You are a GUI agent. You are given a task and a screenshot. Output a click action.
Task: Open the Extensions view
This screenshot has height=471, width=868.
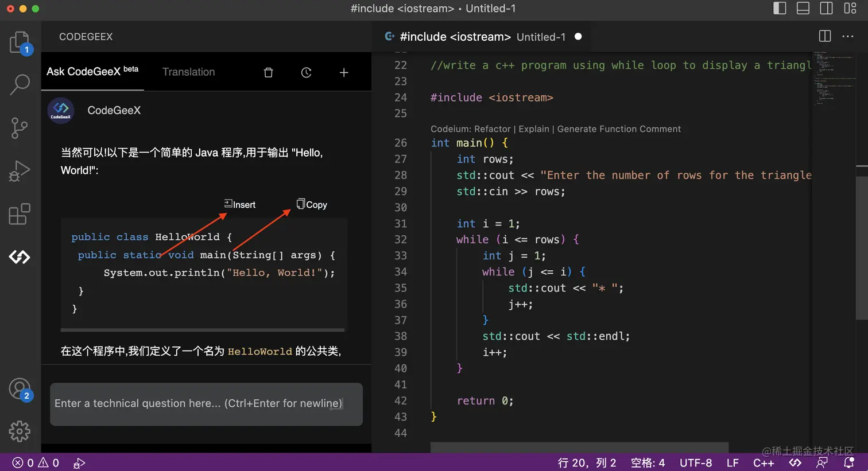pos(20,214)
